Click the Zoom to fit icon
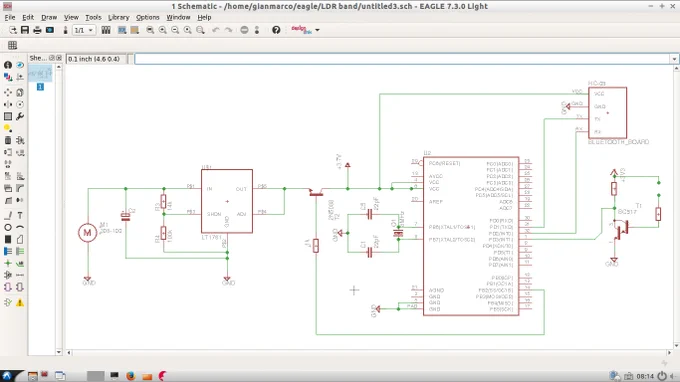680x382 pixels. [150, 30]
